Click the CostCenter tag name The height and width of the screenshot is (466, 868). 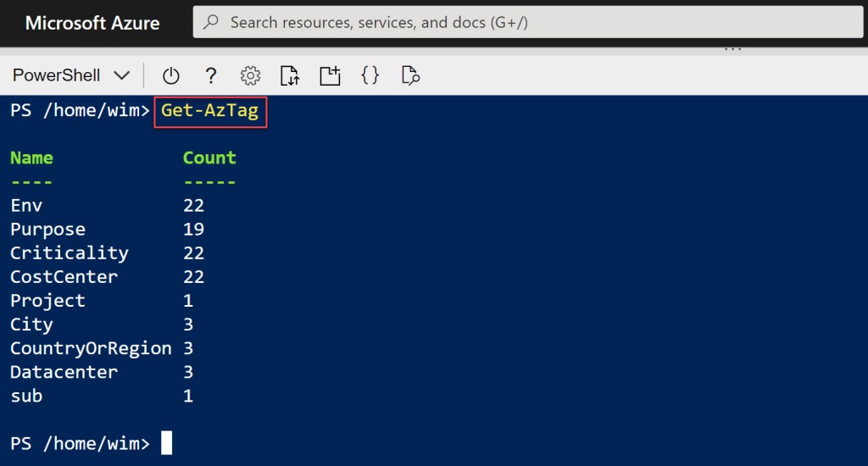64,277
